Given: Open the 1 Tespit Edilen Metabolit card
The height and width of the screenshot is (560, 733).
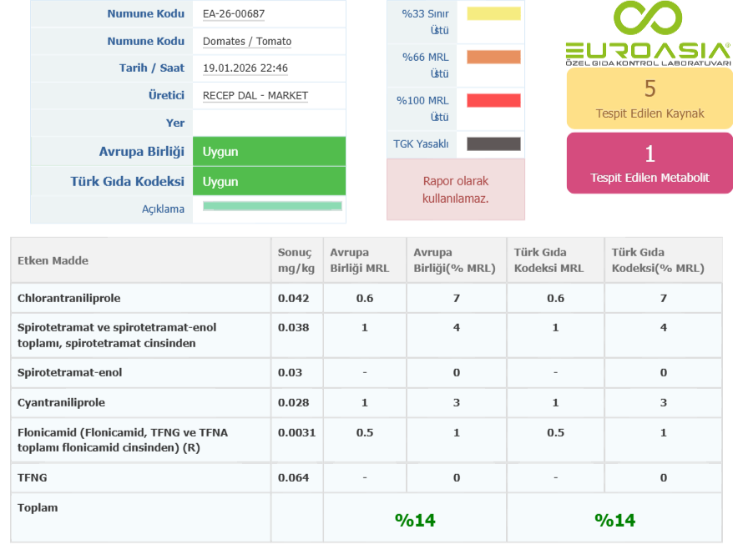Looking at the screenshot, I should coord(650,163).
